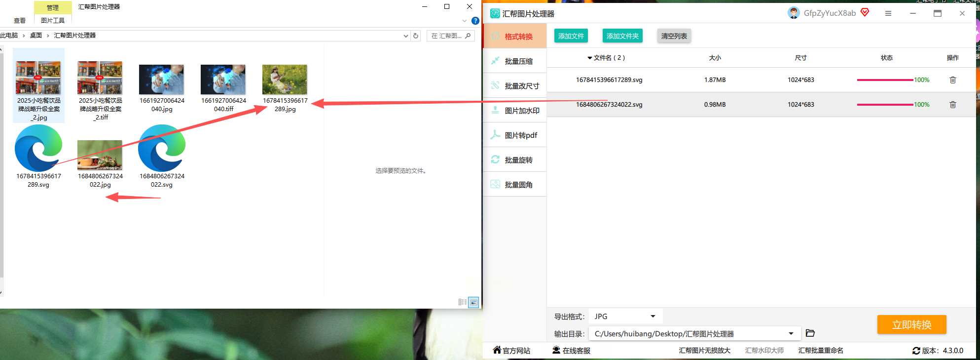Delete the 1684806267324022.svg row with trash icon
The image size is (980, 360).
click(x=952, y=105)
